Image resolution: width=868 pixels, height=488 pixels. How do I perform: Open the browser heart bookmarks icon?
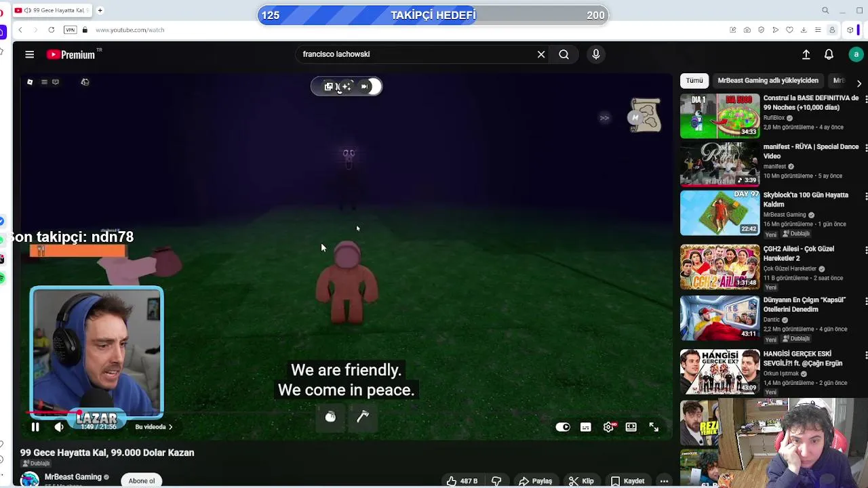(x=789, y=30)
